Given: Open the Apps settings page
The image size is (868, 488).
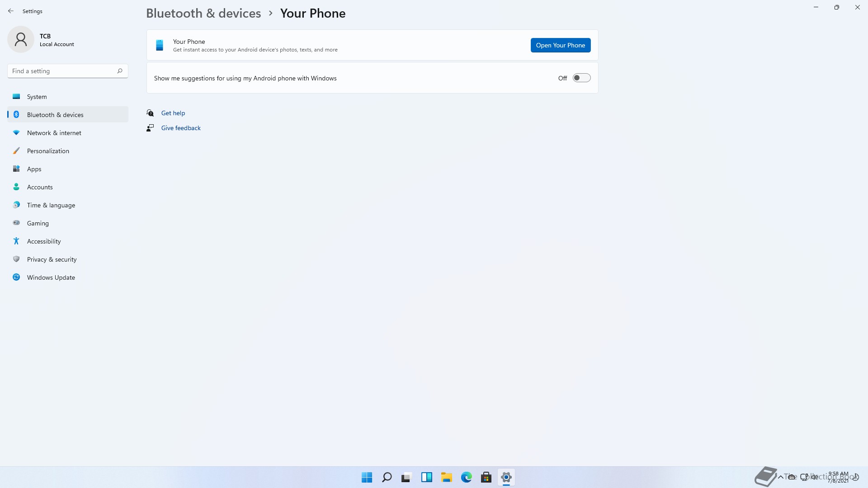Looking at the screenshot, I should coord(68,169).
